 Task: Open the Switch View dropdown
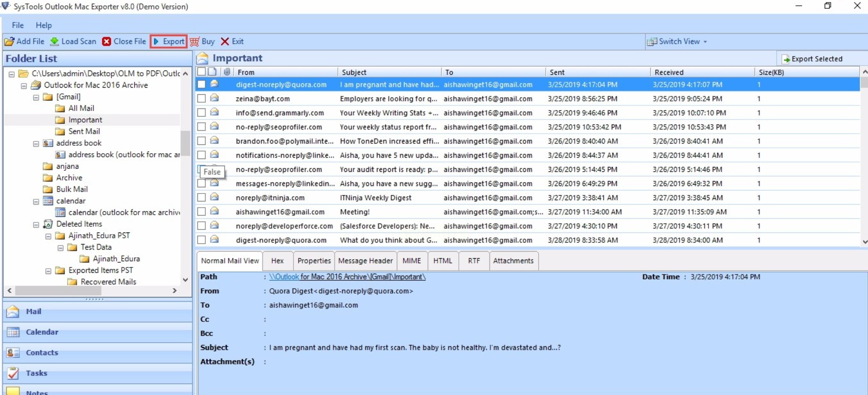click(x=677, y=42)
